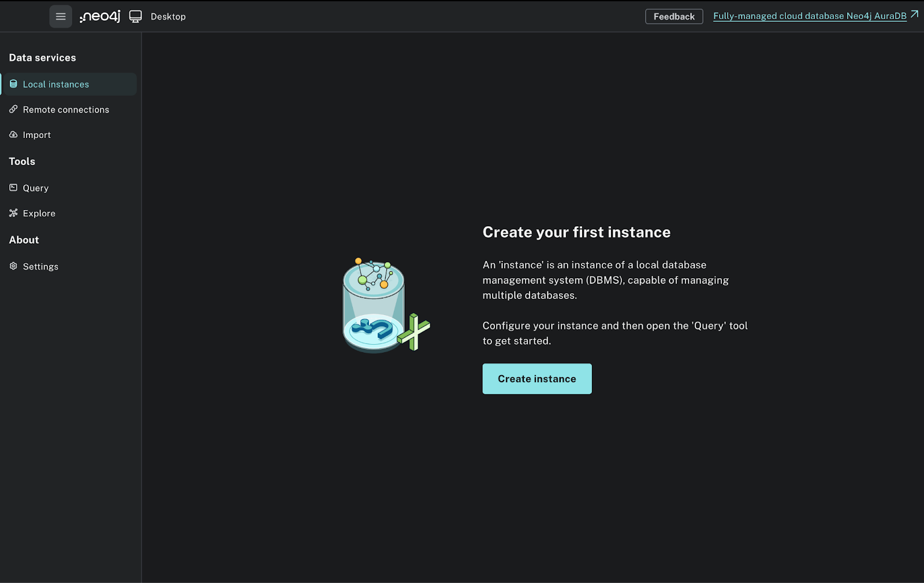
Task: Click the Desktop label in header
Action: pyautogui.click(x=168, y=17)
